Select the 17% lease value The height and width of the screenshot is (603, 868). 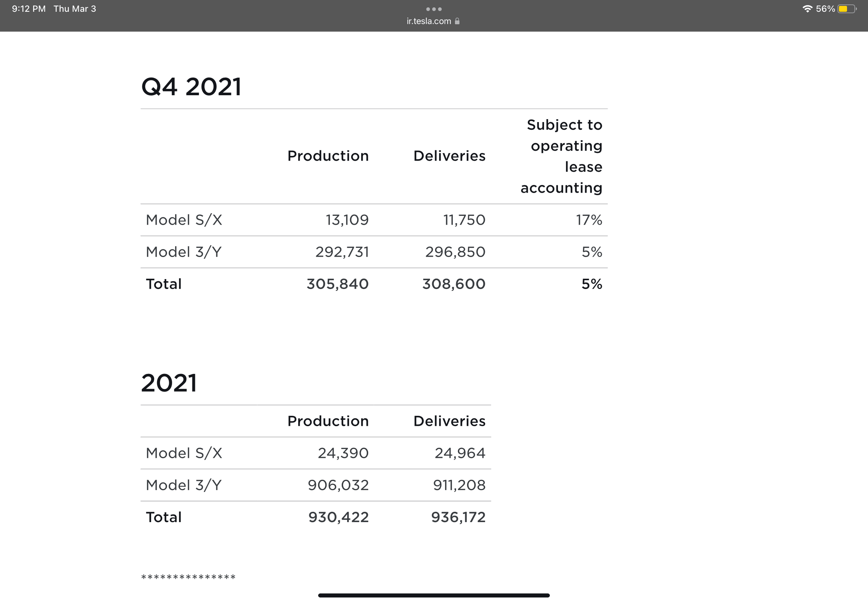(589, 220)
